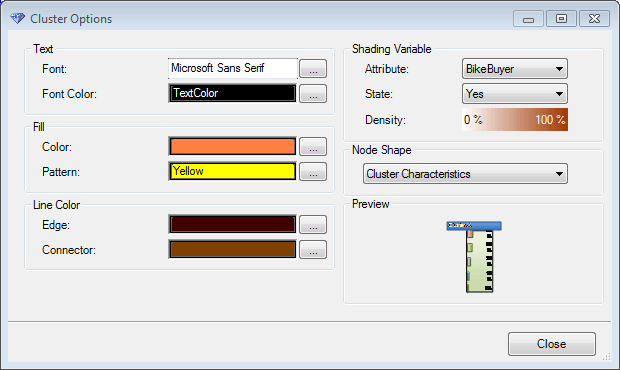
Task: Expand the State dropdown showing Yes
Action: 515,94
